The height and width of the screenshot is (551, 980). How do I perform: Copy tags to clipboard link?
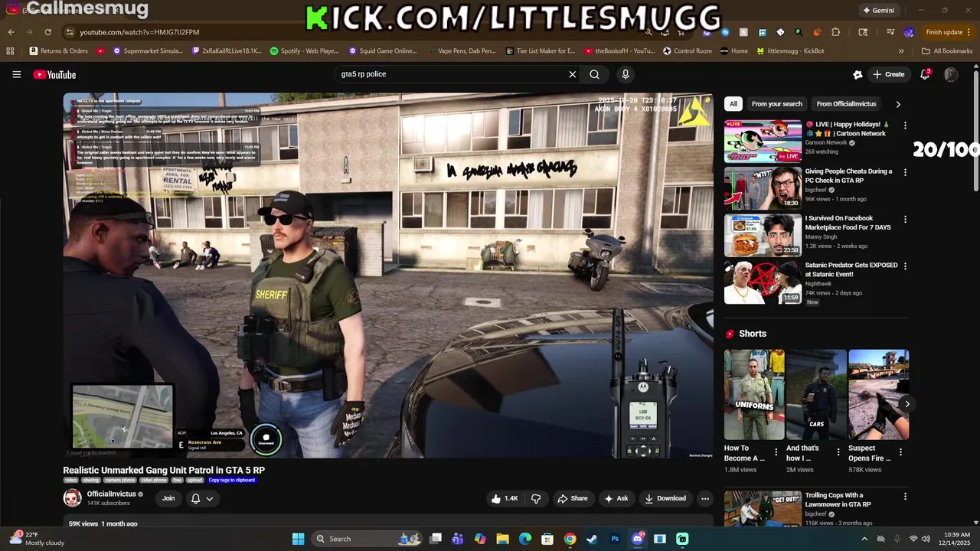231,480
